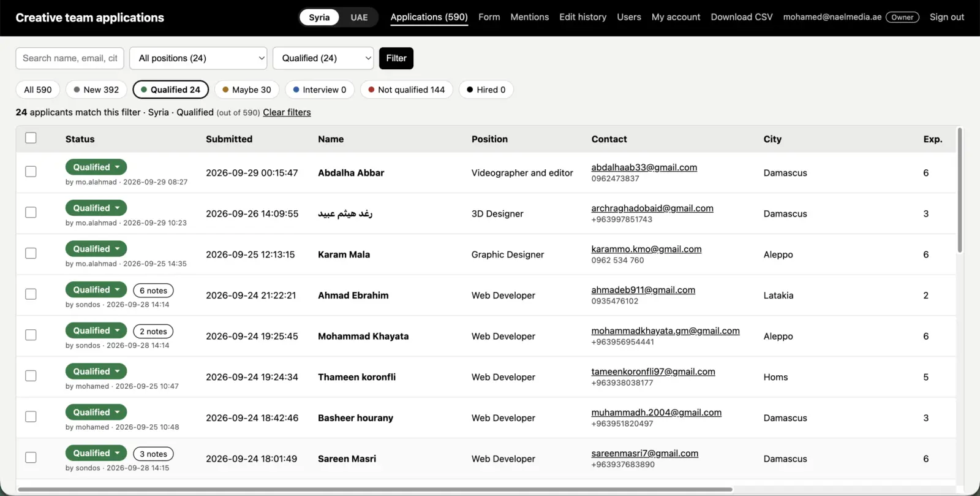Open Qualified status dropdown for Abdalha Abbar
Screen dimensions: 980x496
tap(96, 167)
